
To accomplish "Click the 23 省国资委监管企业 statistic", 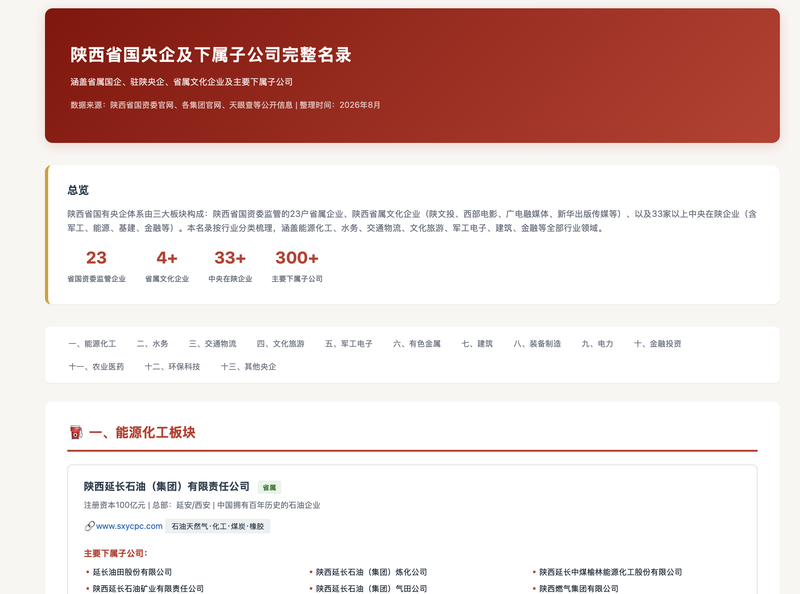I will pyautogui.click(x=96, y=265).
